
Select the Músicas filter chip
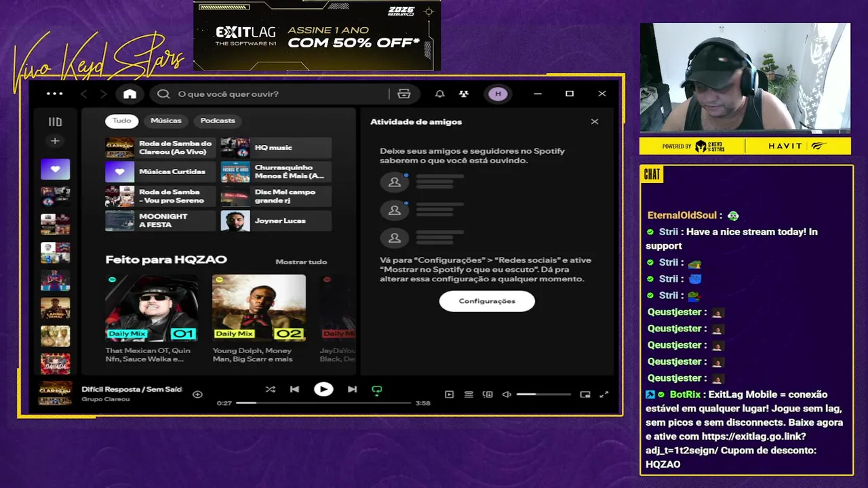coord(166,121)
